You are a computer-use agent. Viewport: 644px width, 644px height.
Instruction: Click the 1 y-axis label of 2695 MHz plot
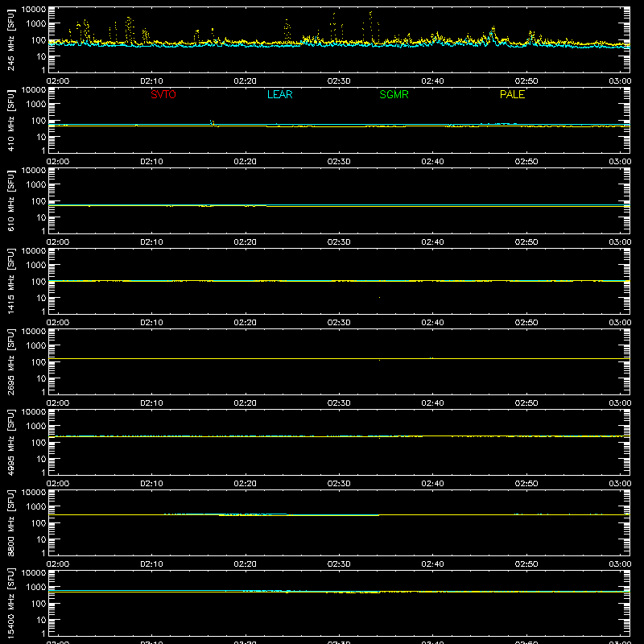pyautogui.click(x=43, y=392)
